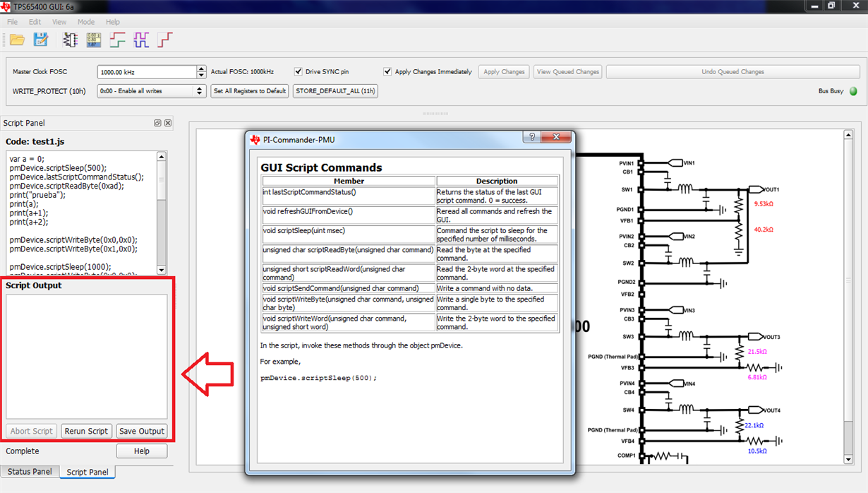
Task: Click the 10.5kΩ resistor value in schematic
Action: click(757, 451)
